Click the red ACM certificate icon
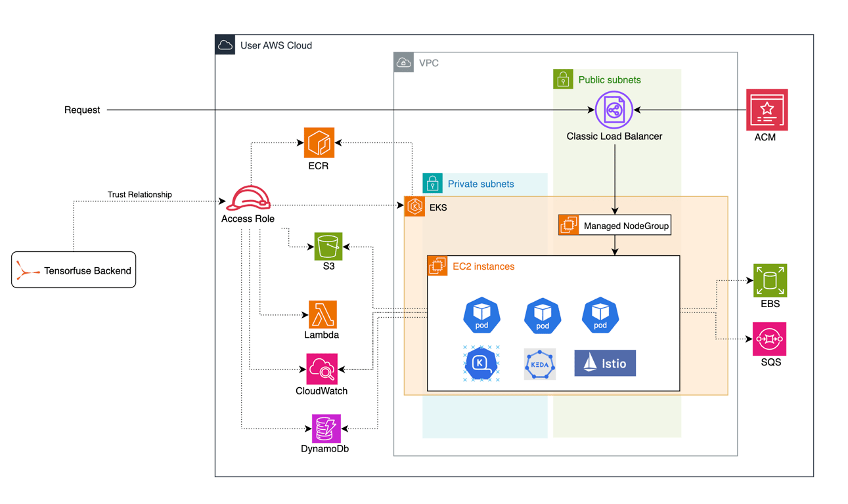848x504 pixels. point(767,110)
